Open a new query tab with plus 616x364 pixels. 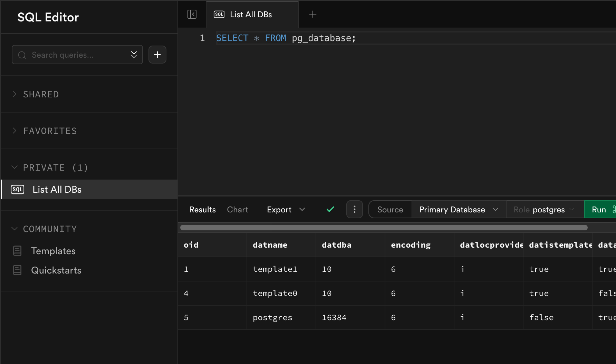[312, 14]
